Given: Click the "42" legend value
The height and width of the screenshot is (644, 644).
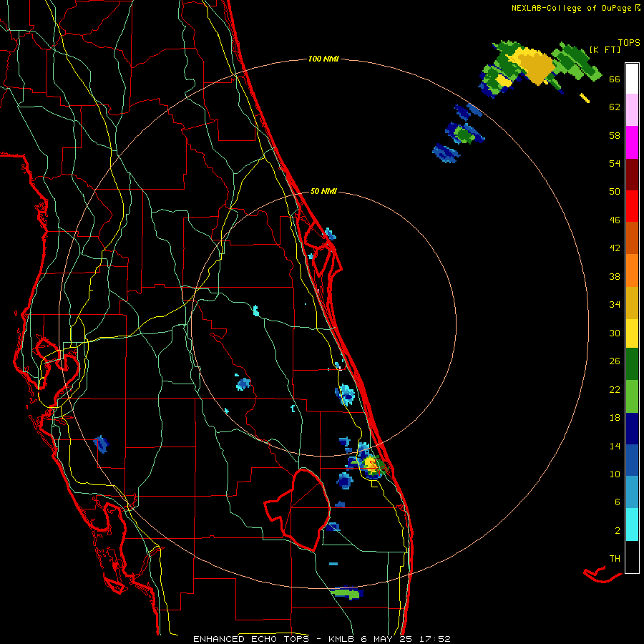Looking at the screenshot, I should pyautogui.click(x=615, y=248).
